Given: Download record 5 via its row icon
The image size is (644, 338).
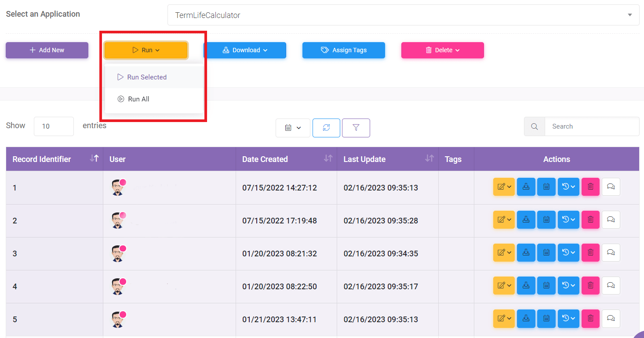Looking at the screenshot, I should click(x=526, y=318).
